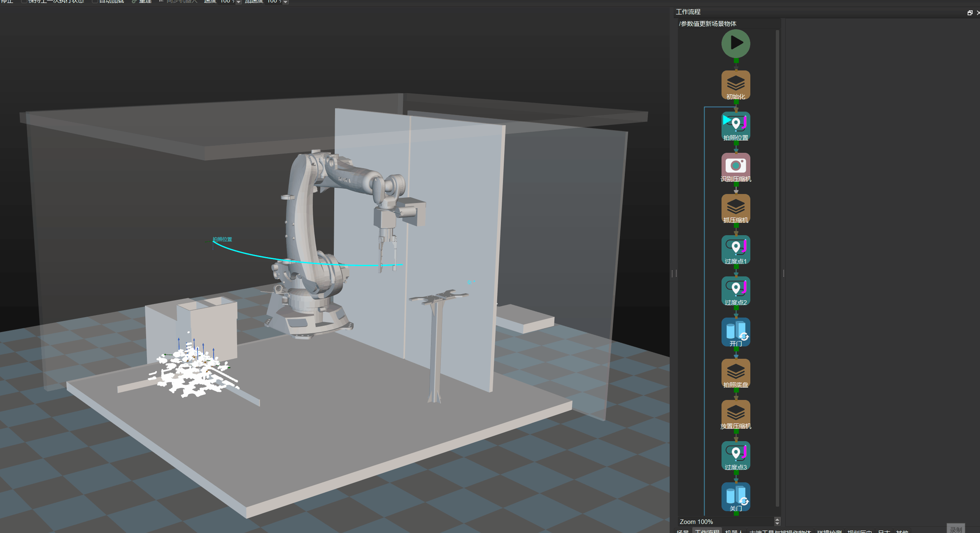Click the 开门 door-opening node icon
Image resolution: width=980 pixels, height=533 pixels.
(736, 332)
